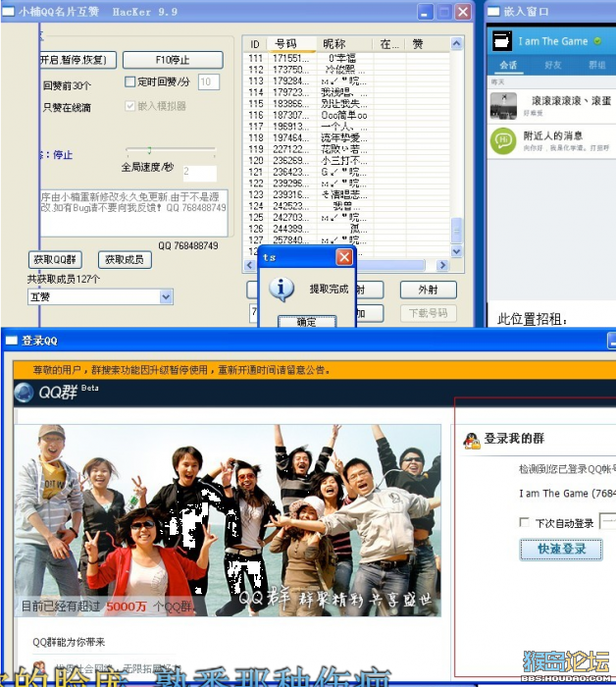This screenshot has width=616, height=687.
Task: Click the member list horizontal scroll left arrow
Action: [249, 265]
